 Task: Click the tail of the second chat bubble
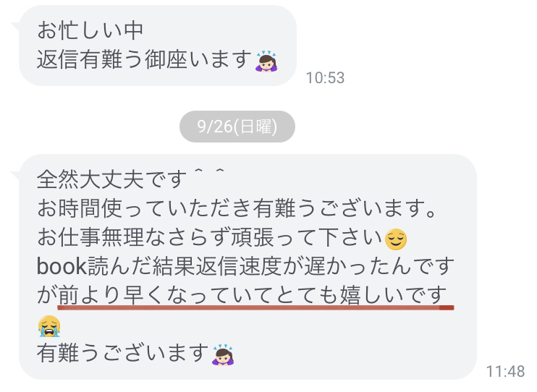click(x=16, y=175)
